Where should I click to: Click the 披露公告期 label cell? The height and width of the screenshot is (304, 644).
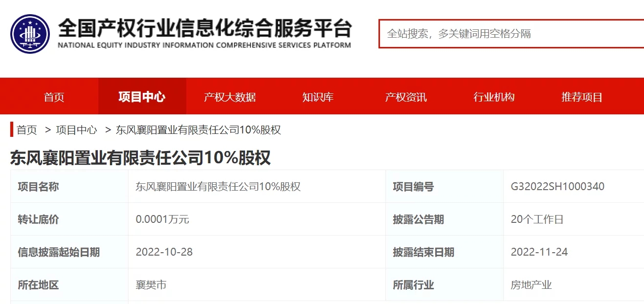pos(444,219)
